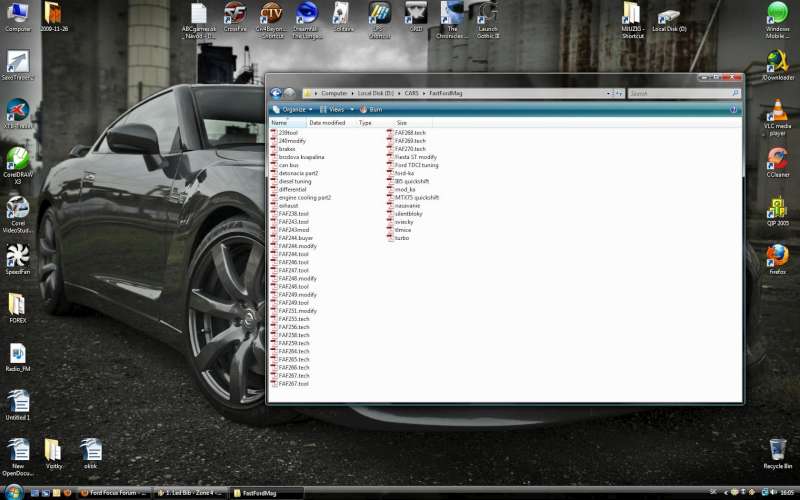Open the Views dropdown in toolbar

click(x=336, y=109)
